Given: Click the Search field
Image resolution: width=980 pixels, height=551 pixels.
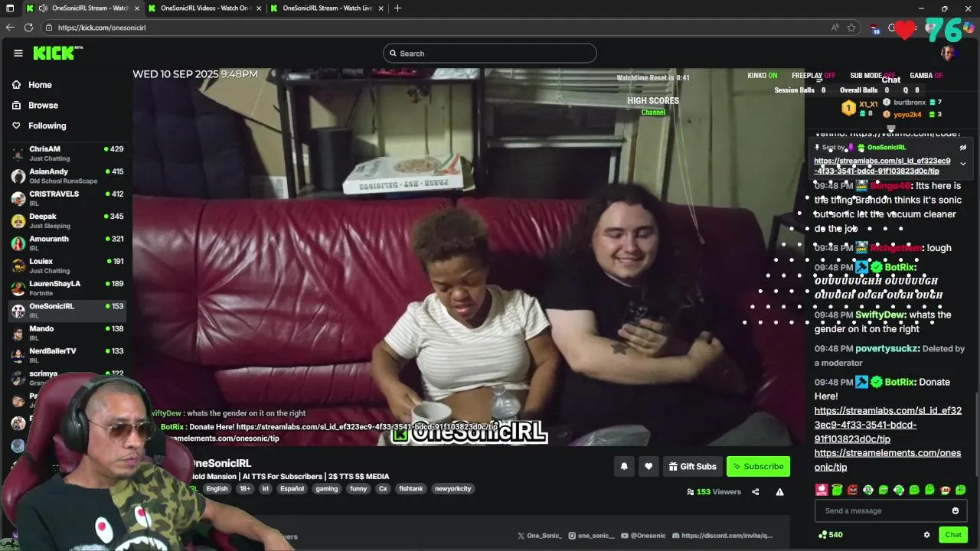Looking at the screenshot, I should pyautogui.click(x=490, y=53).
